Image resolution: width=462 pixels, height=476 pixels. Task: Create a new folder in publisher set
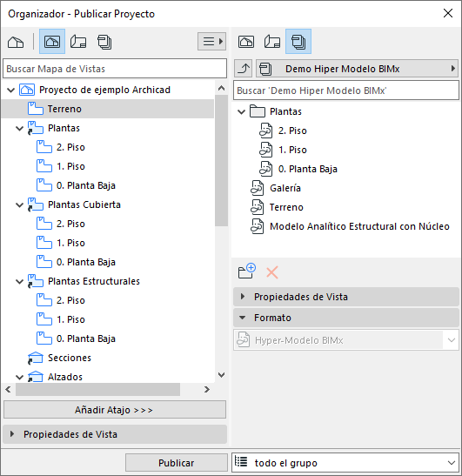(x=246, y=272)
